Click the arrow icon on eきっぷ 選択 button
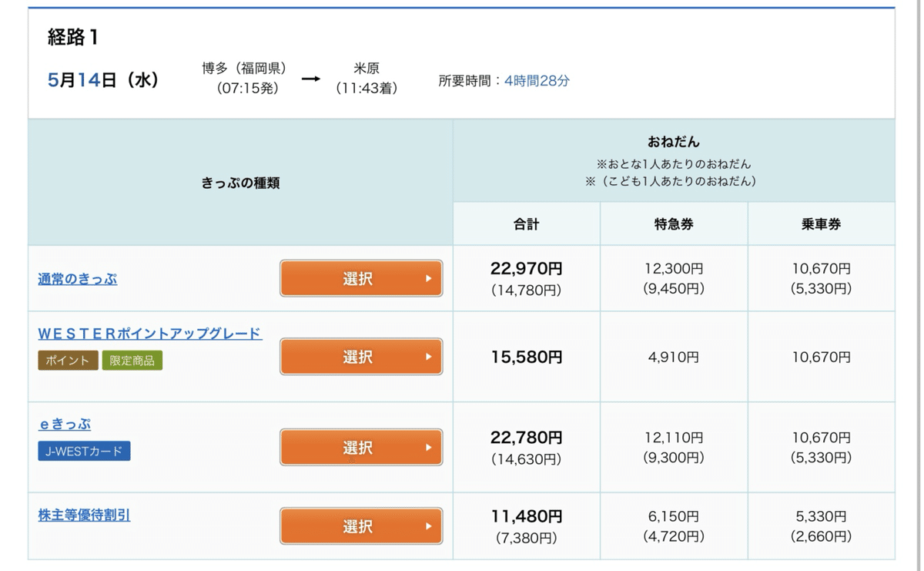This screenshot has width=924, height=571. 428,447
